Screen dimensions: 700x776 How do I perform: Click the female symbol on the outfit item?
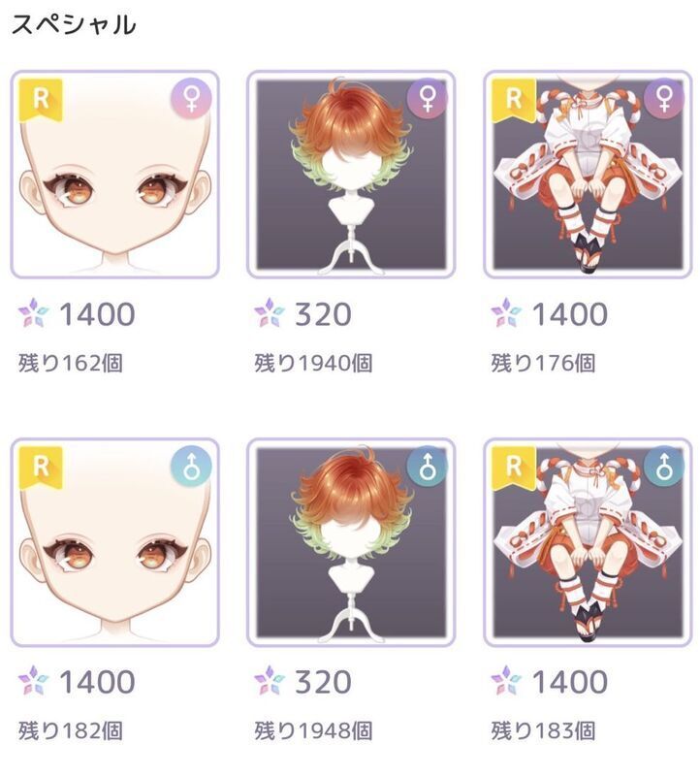(664, 99)
